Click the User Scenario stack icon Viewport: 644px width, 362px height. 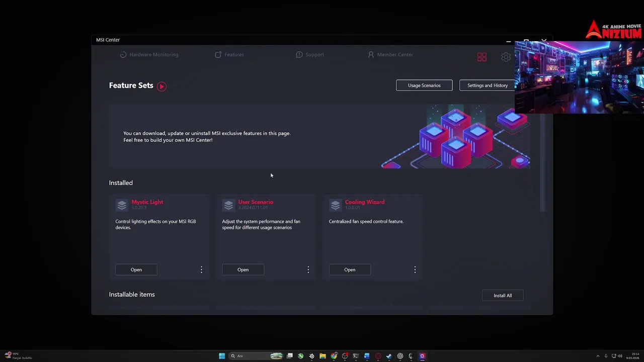pos(228,205)
